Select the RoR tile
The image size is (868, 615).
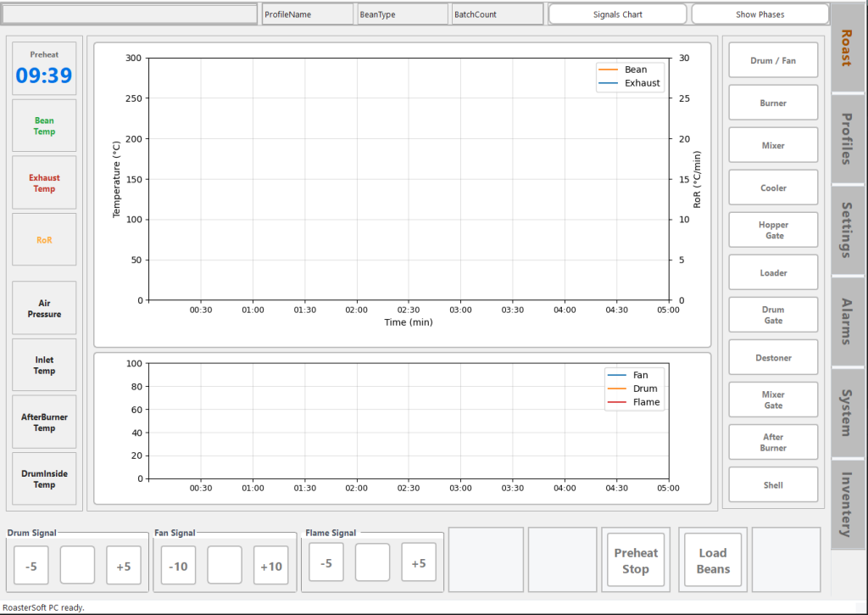(x=44, y=240)
